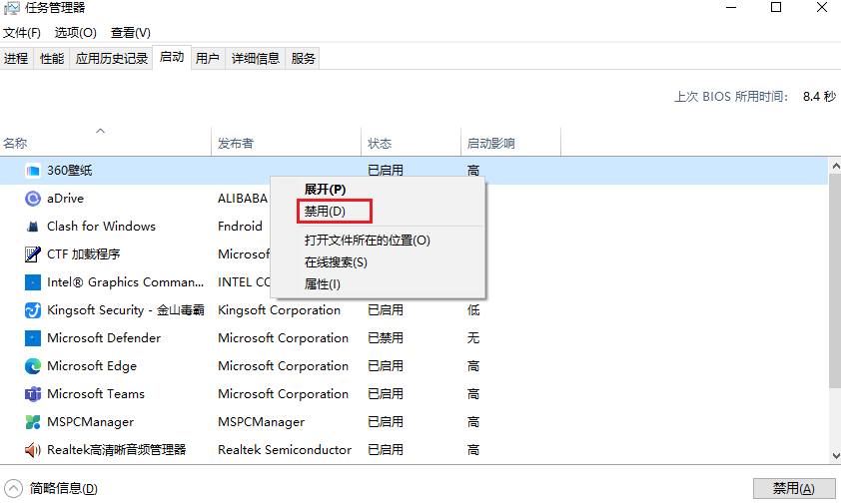
Task: Click the Clash for Windows icon
Action: pos(32,227)
